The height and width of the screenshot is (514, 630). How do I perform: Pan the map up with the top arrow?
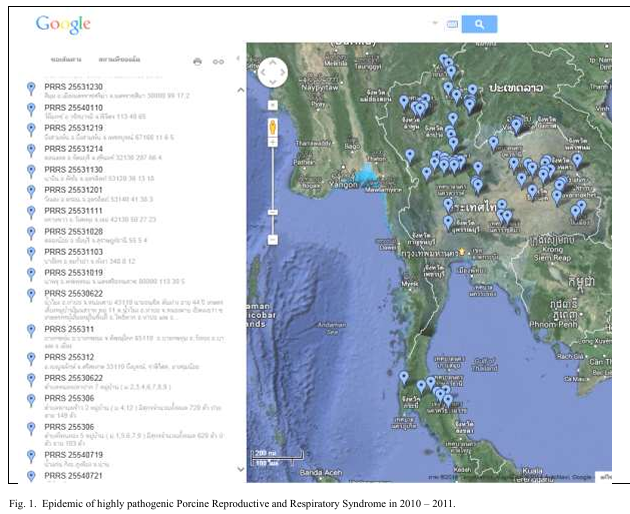coord(272,63)
